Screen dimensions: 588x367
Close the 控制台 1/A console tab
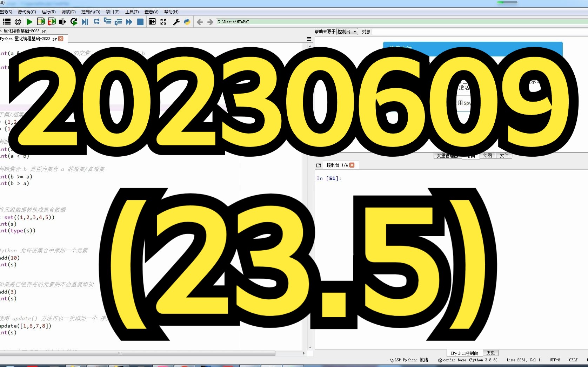352,165
